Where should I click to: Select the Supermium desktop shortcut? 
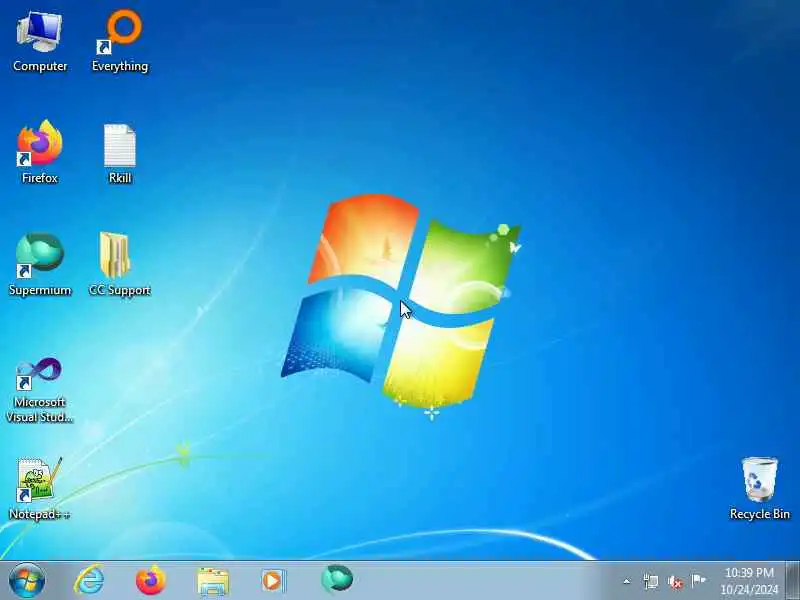point(40,264)
